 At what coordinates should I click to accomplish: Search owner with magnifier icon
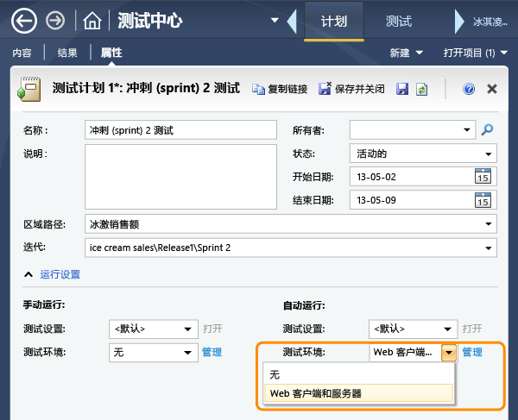[x=487, y=129]
